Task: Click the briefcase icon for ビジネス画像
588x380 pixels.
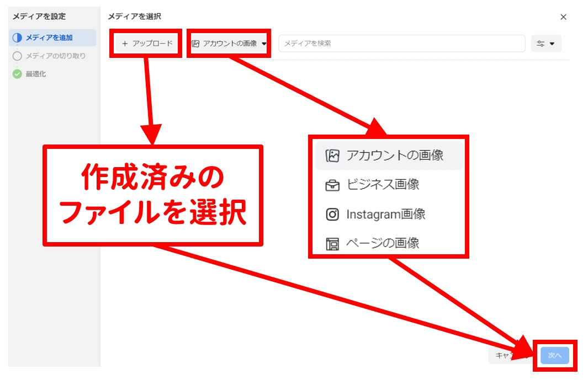Action: coord(332,185)
